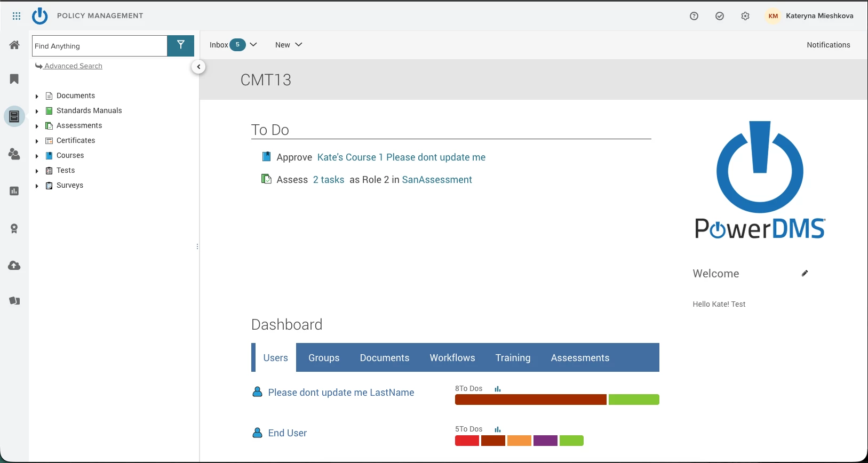Switch to the Training dashboard tab
The height and width of the screenshot is (463, 868).
(513, 357)
